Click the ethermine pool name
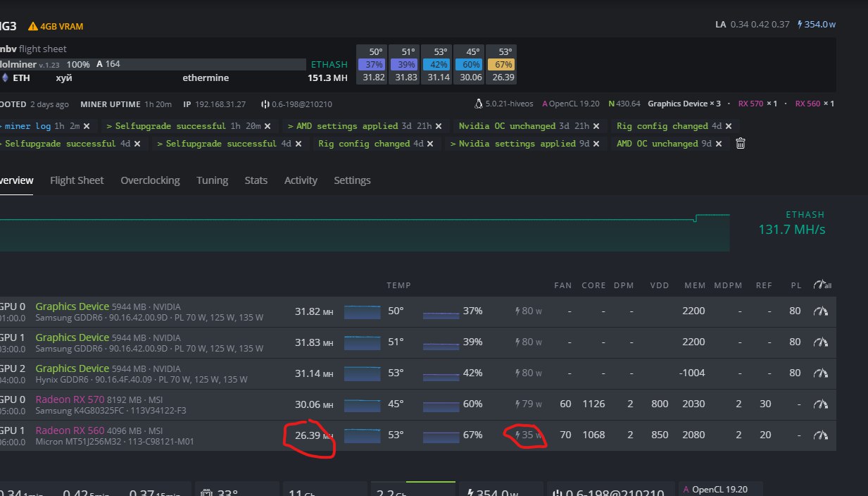Image resolution: width=868 pixels, height=496 pixels. [206, 78]
